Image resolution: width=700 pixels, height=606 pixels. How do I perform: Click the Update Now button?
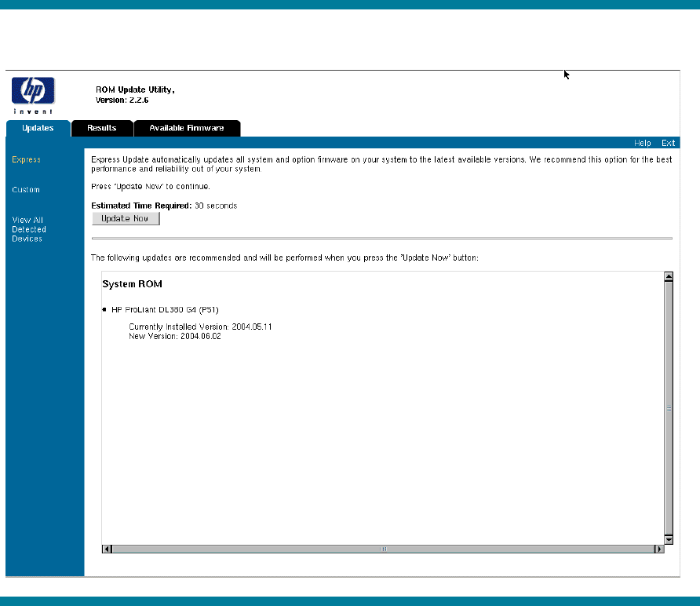click(126, 218)
